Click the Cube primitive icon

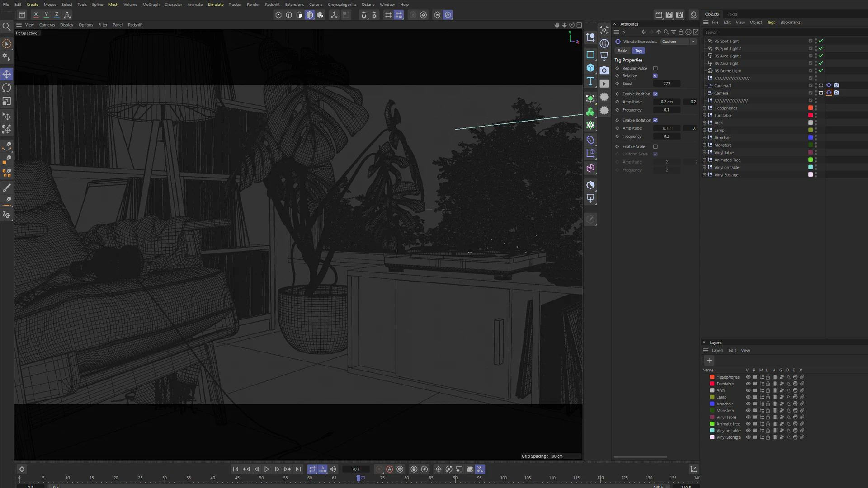click(590, 68)
